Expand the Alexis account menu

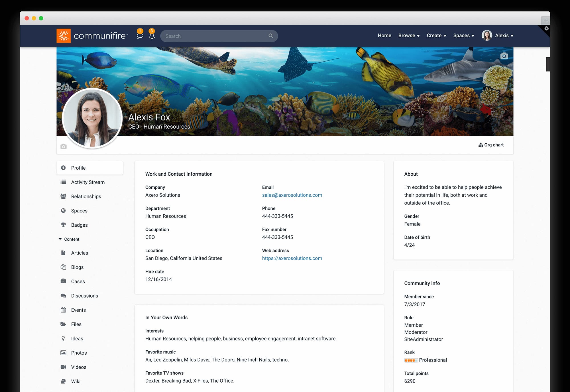coord(504,35)
